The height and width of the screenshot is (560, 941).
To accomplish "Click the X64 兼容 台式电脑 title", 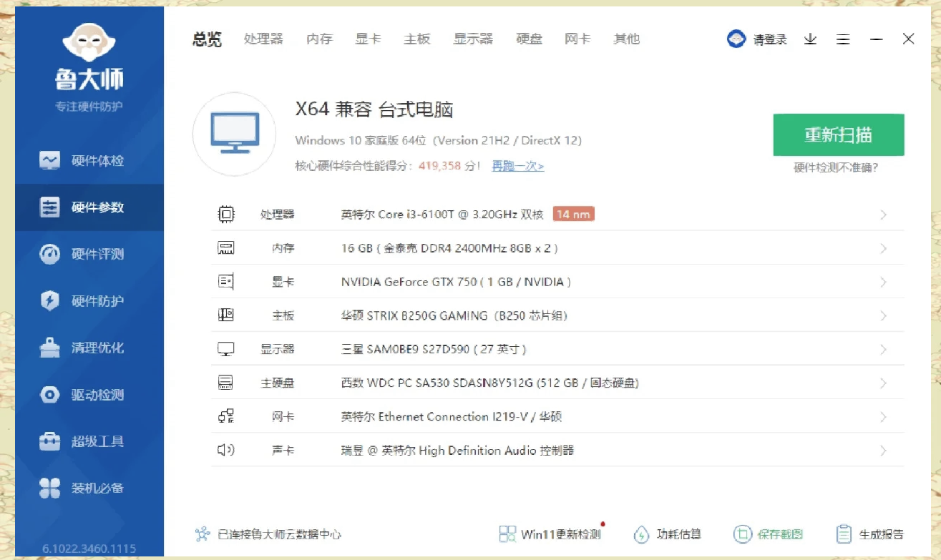I will [x=374, y=109].
